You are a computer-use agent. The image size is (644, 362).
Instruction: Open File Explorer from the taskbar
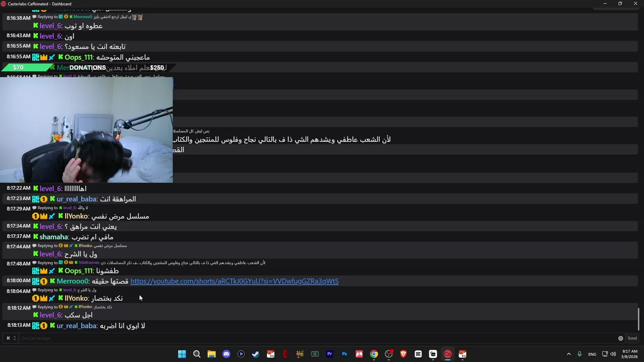click(x=211, y=354)
